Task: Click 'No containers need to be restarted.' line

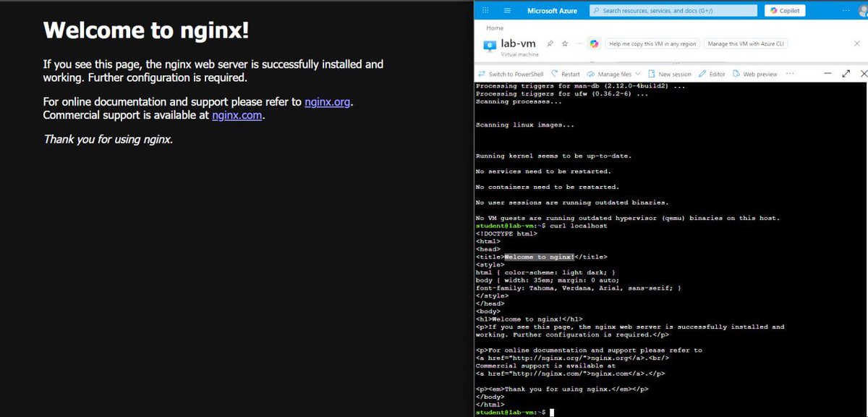Action: [548, 187]
